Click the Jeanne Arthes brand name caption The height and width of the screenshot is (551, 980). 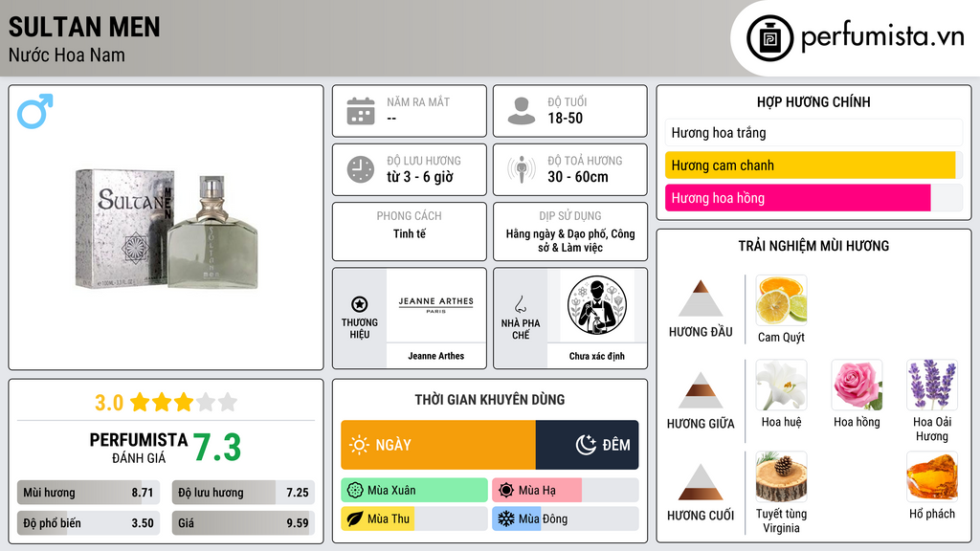click(x=436, y=356)
